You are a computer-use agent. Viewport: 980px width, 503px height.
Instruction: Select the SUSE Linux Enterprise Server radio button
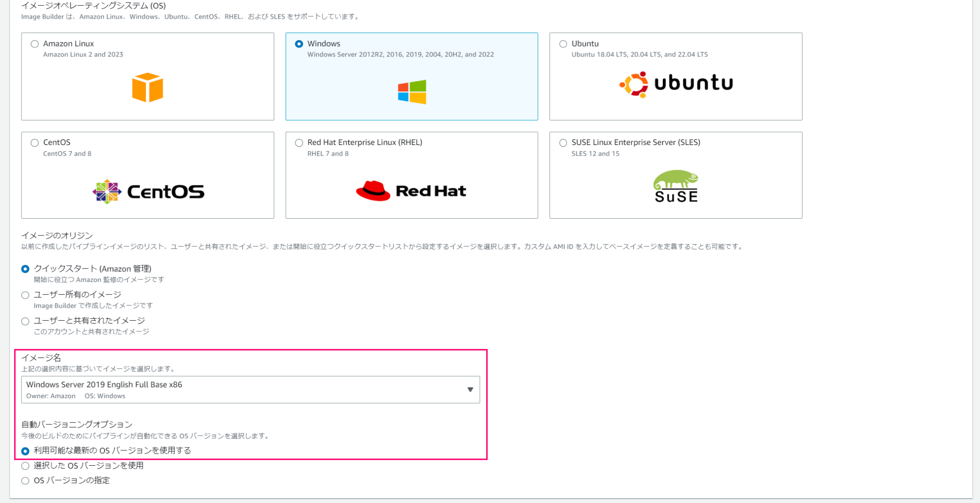[562, 142]
